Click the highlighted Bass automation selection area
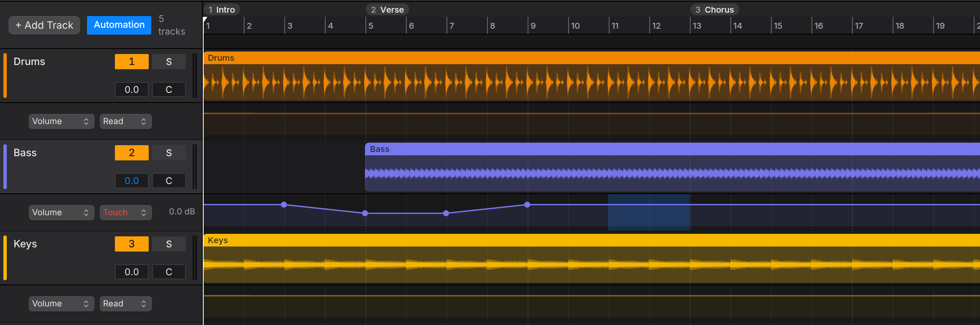Screen dimensions: 980x325 click(x=649, y=212)
